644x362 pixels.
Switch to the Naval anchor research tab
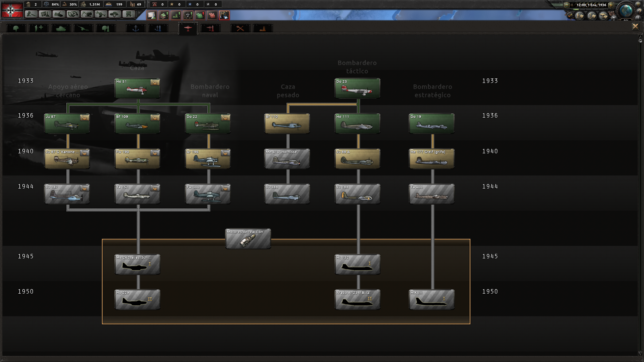pyautogui.click(x=136, y=28)
